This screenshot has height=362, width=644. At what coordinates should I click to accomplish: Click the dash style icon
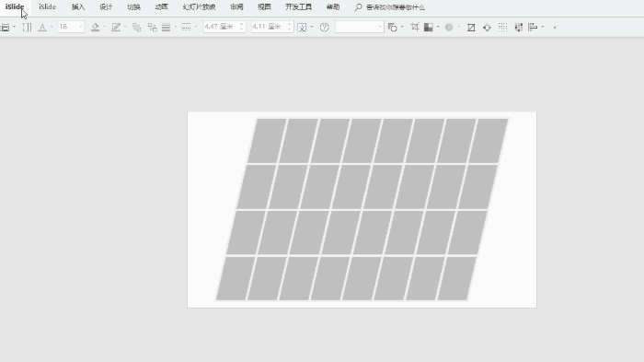[x=186, y=27]
